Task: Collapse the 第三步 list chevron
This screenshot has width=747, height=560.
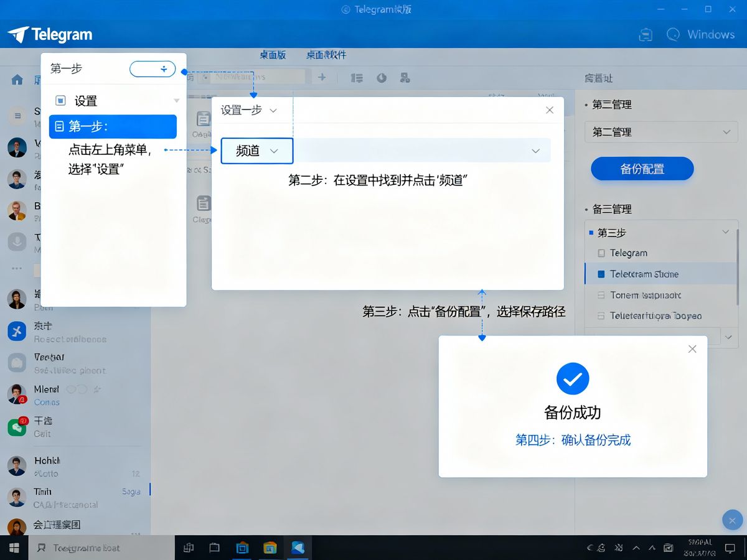Action: click(x=725, y=232)
